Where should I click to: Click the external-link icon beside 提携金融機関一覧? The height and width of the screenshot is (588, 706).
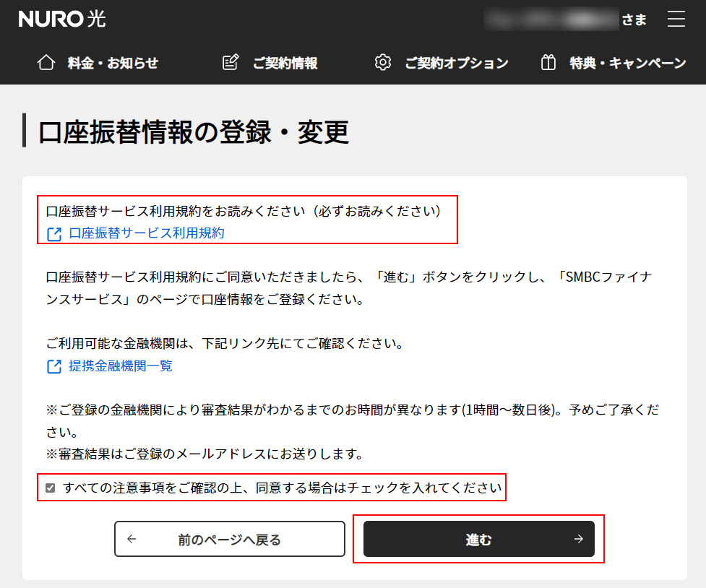[x=52, y=367]
